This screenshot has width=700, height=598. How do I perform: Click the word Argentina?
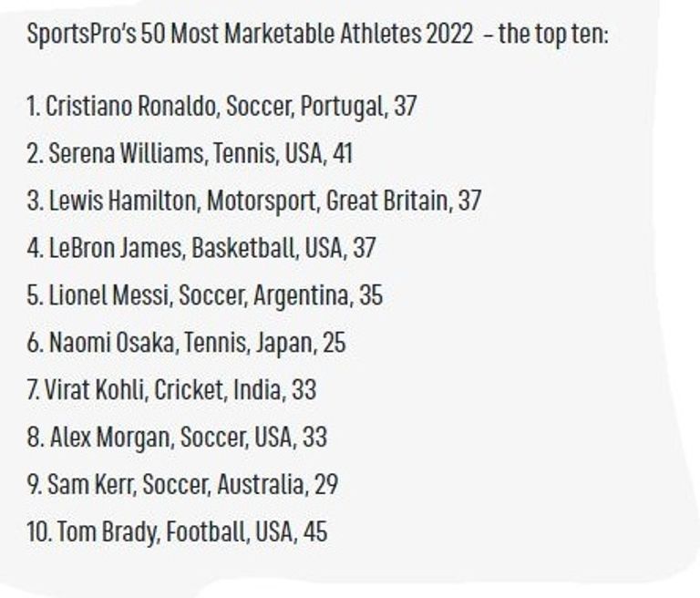(x=307, y=295)
